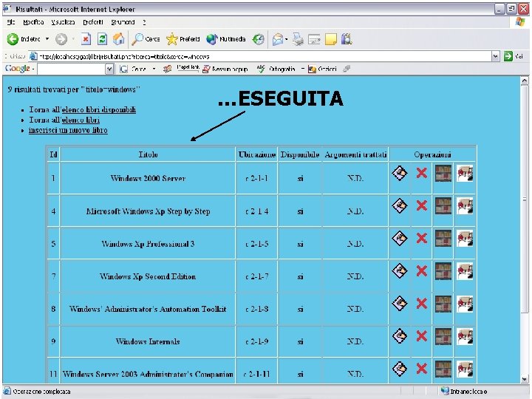
Task: Click the yellow note toolbar icon
Action: pyautogui.click(x=331, y=39)
